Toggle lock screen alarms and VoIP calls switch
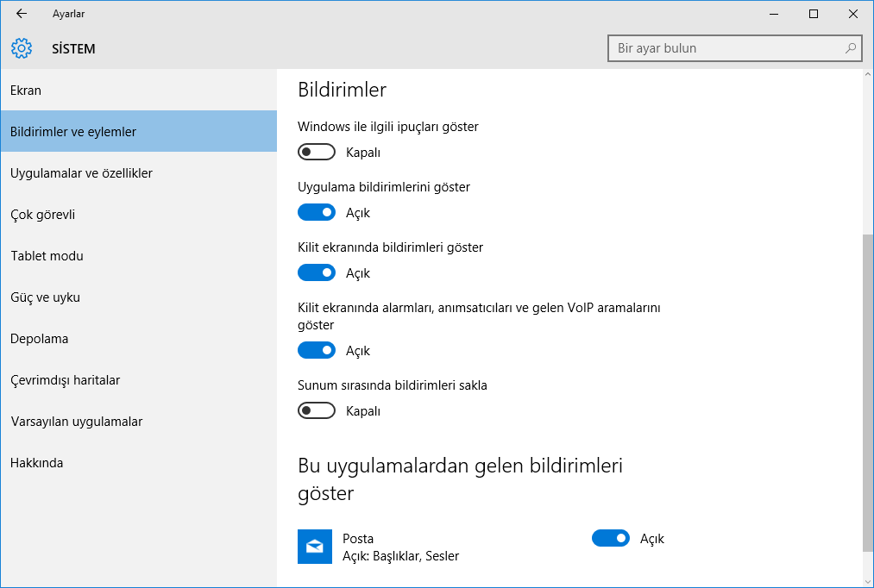Screen dimensions: 874x588 (x=317, y=351)
